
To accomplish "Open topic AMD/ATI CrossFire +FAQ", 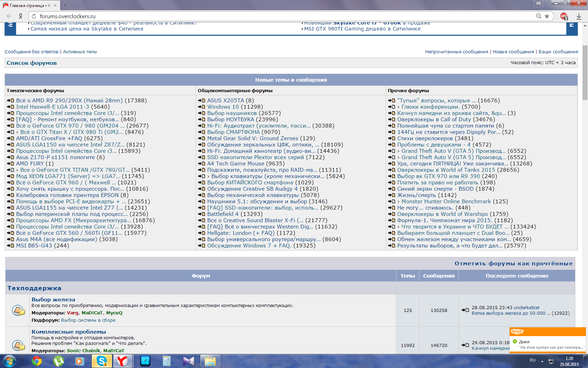I will (x=49, y=138).
